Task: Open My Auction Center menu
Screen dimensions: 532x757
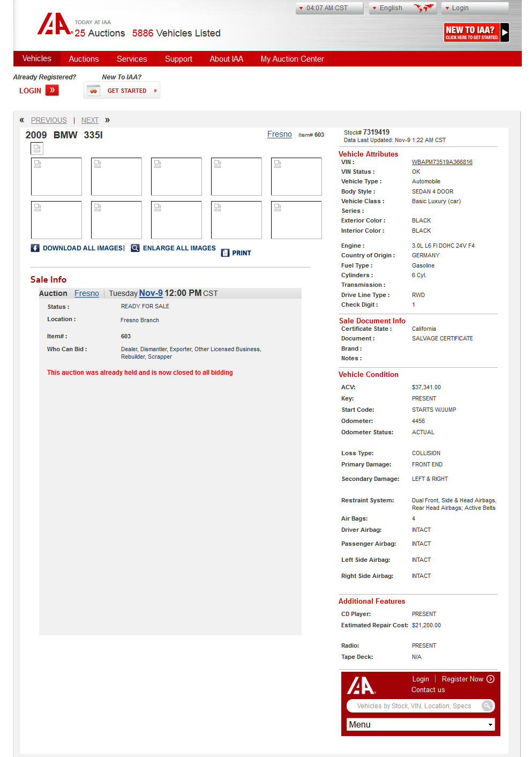Action: (292, 59)
